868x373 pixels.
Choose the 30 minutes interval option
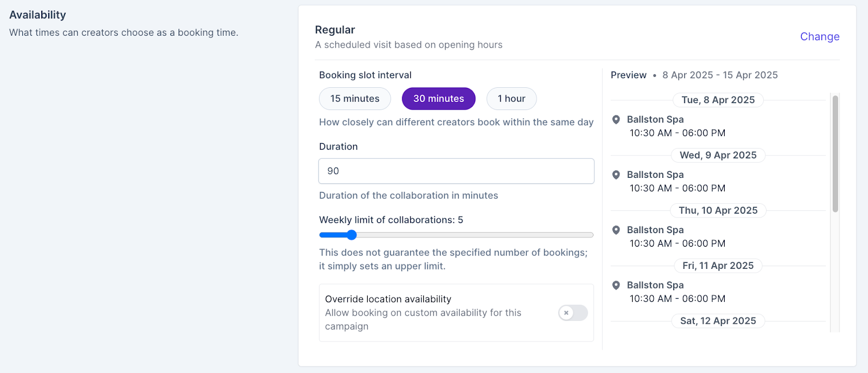[438, 99]
